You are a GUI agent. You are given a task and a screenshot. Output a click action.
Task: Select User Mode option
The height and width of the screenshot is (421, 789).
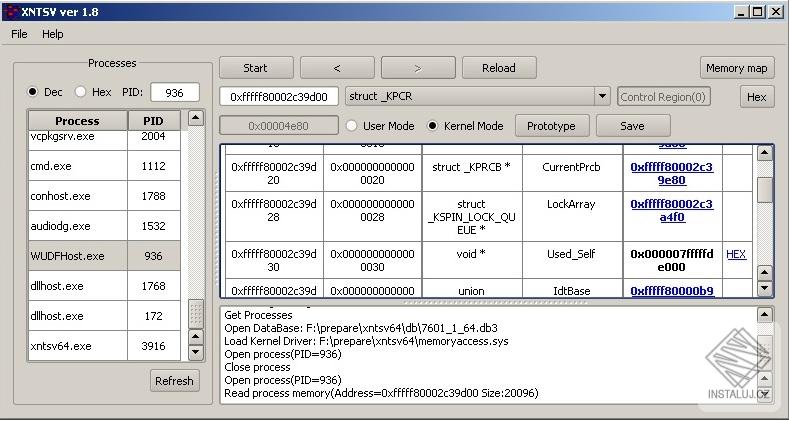coord(352,126)
